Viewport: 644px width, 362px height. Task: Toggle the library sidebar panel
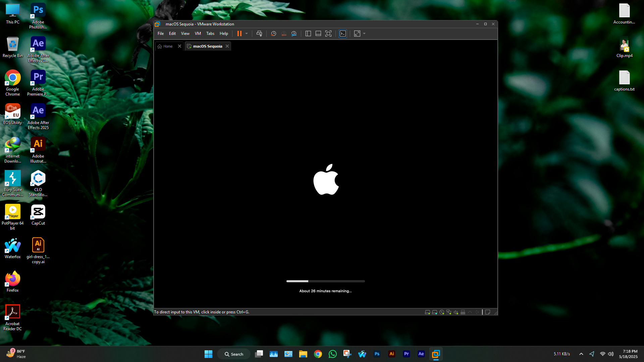(308, 34)
